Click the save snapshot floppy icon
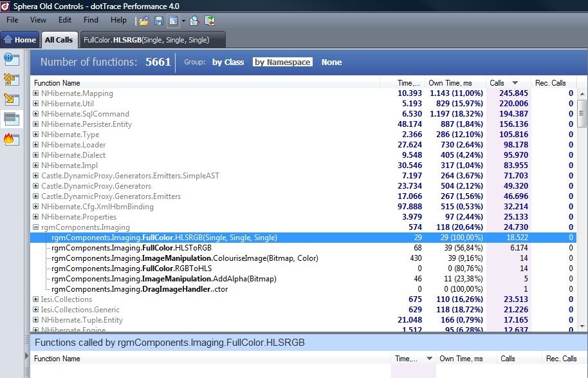Screen dimensions: 588x378 point(159,21)
